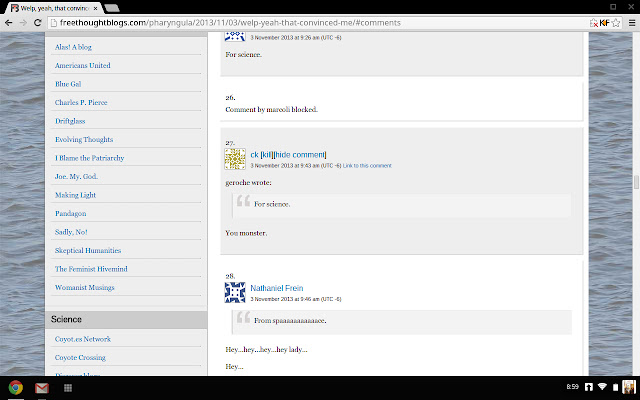Open 'I Blame the Patriarchy' link
The height and width of the screenshot is (400, 640).
[x=90, y=158]
